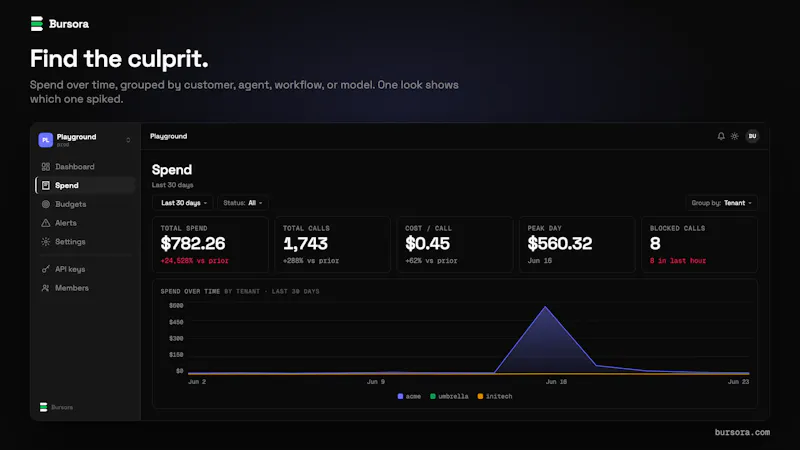This screenshot has width=800, height=450.
Task: Click the Cost / Call $0.45 card
Action: 455,244
